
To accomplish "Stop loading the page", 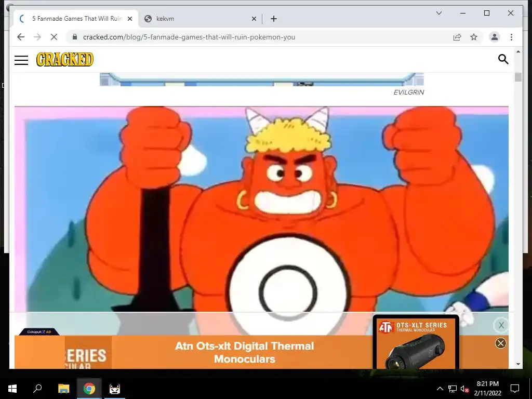I will (54, 37).
